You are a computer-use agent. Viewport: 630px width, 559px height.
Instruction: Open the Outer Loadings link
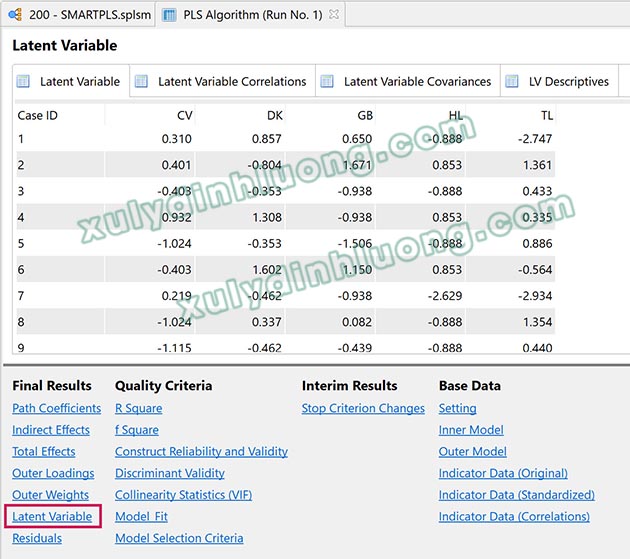click(53, 473)
